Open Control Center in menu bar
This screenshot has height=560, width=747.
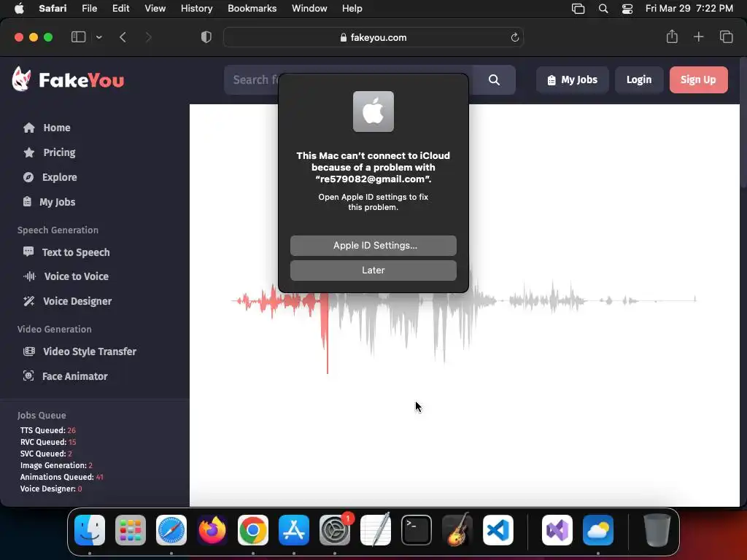click(627, 9)
